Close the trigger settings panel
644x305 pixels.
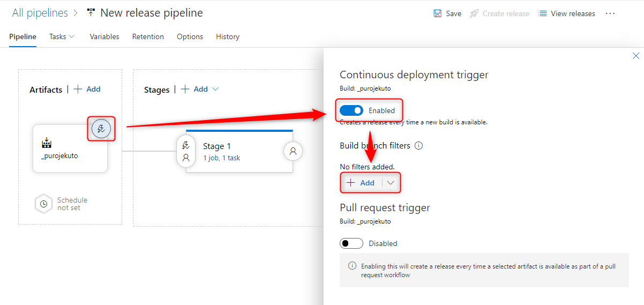[636, 56]
